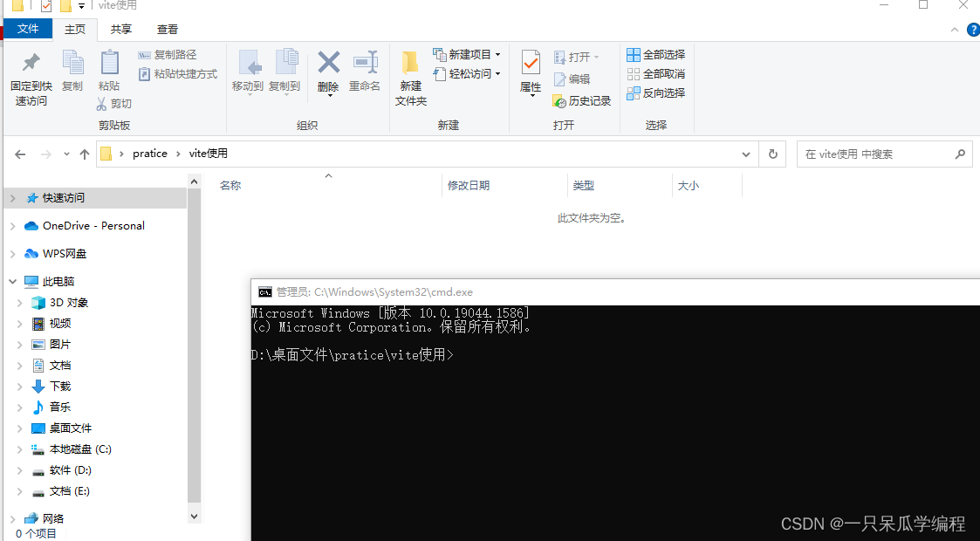Click the 在vite使用中搜索 search field
The width and height of the screenshot is (980, 541).
coord(881,154)
